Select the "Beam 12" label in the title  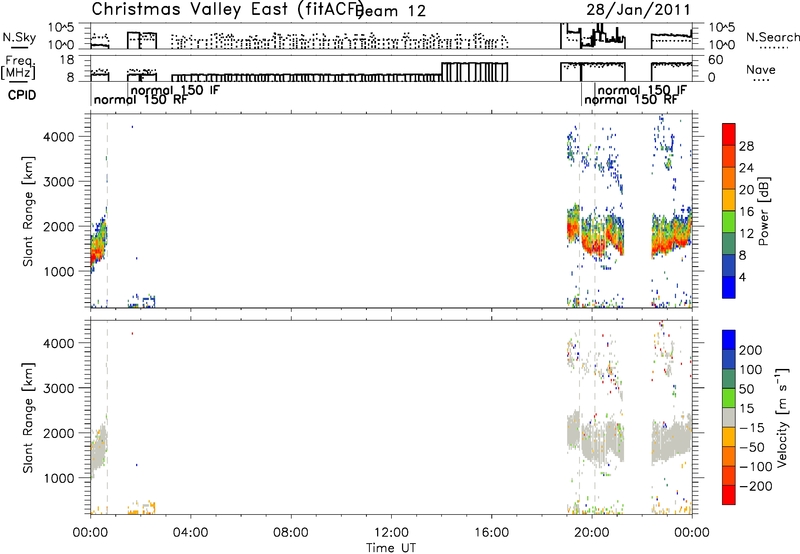click(391, 11)
